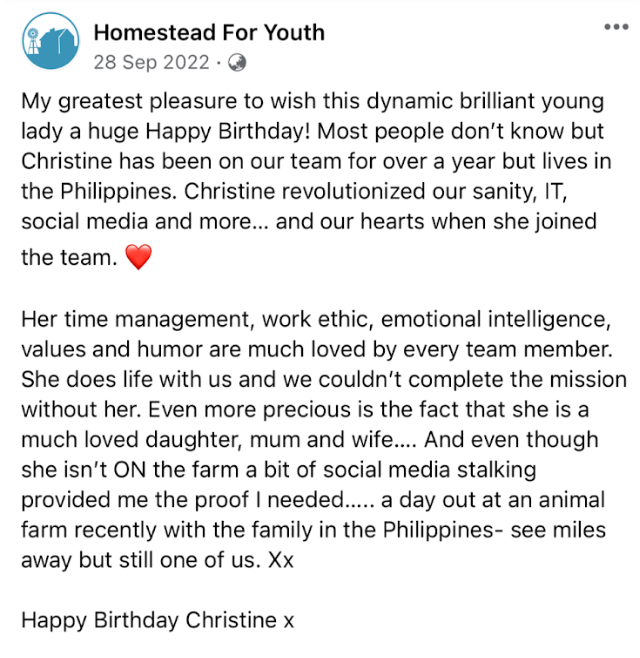Viewport: 640px width, 658px height.
Task: Open the Homestead For Youth profile picture
Action: tap(50, 41)
